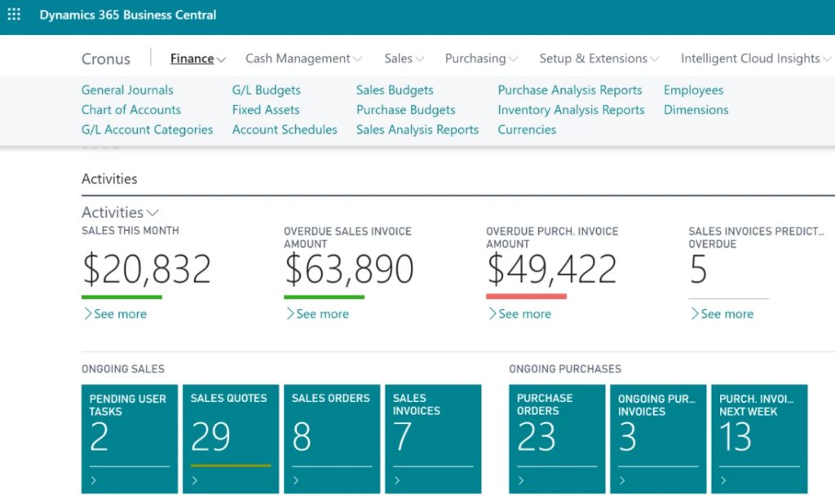Viewport: 835px width, 504px height.
Task: Click the arrow on Purch. Invoices Next Week tile
Action: point(723,480)
